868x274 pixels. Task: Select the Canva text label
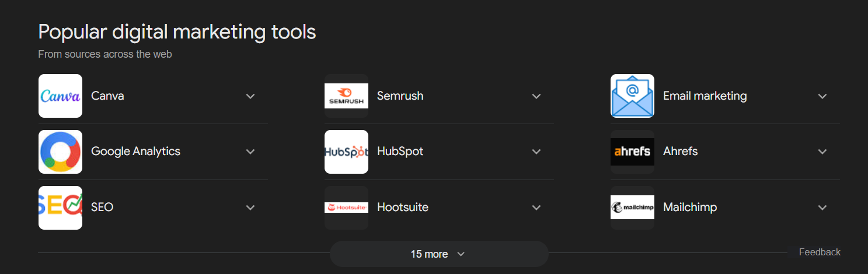tap(107, 96)
